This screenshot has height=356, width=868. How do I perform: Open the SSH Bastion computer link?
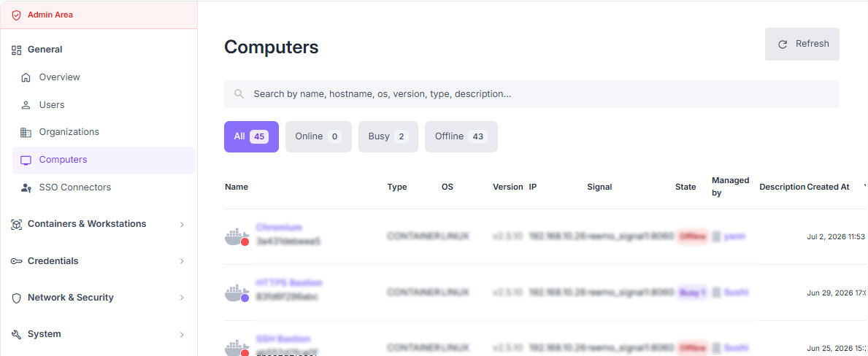(283, 339)
